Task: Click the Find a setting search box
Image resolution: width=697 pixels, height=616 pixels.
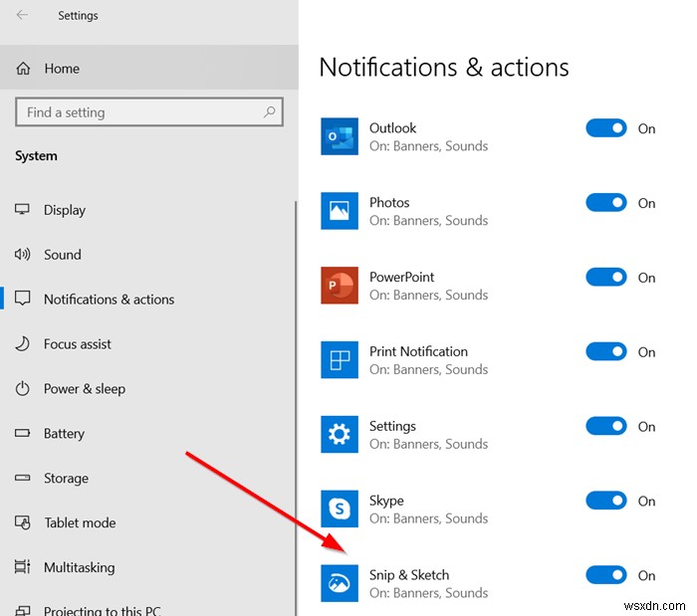Action: coord(149,111)
